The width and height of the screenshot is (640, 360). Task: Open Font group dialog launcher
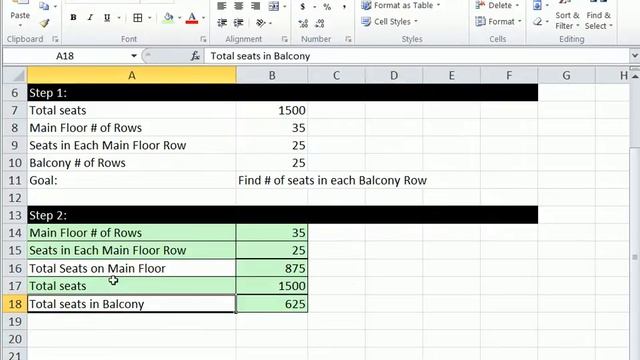coord(203,39)
